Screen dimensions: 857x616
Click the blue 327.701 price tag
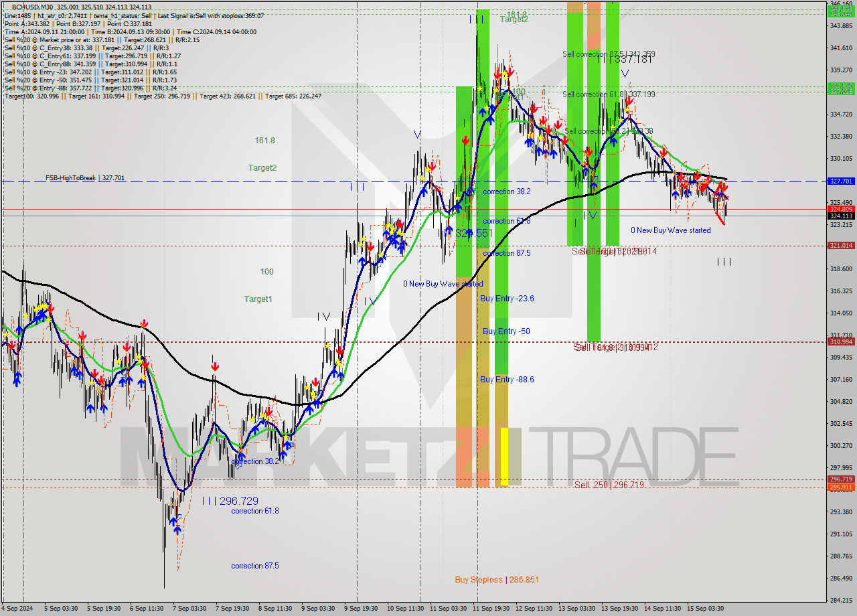click(842, 181)
